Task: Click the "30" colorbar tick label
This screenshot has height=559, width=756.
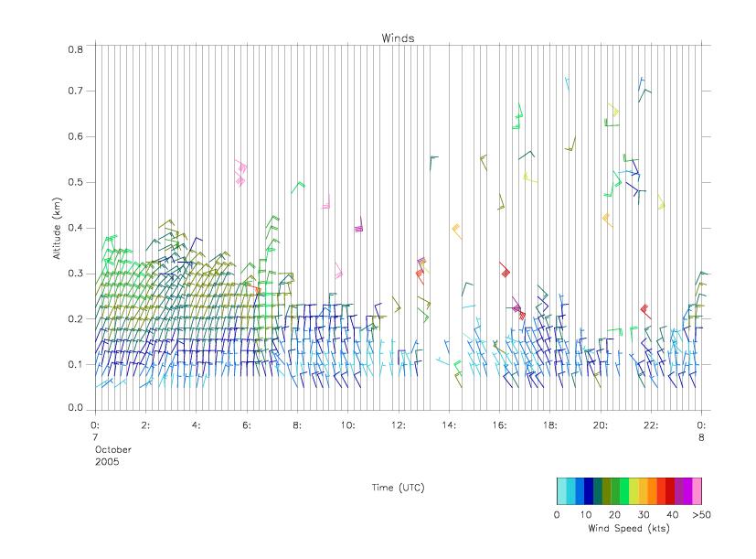Action: 644,514
